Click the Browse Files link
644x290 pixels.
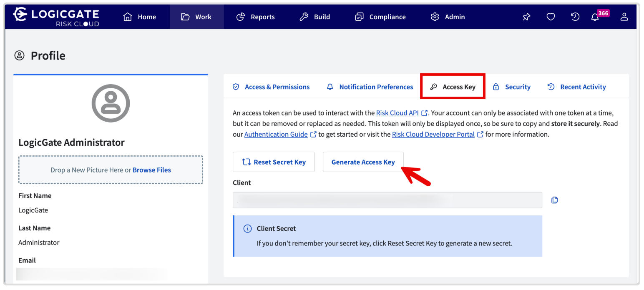[152, 170]
